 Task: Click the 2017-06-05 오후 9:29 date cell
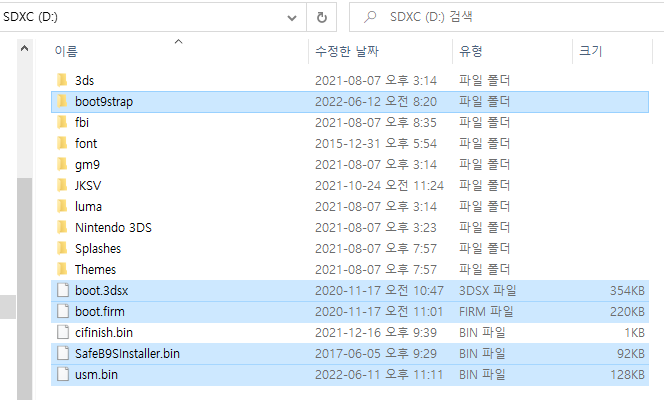(376, 353)
